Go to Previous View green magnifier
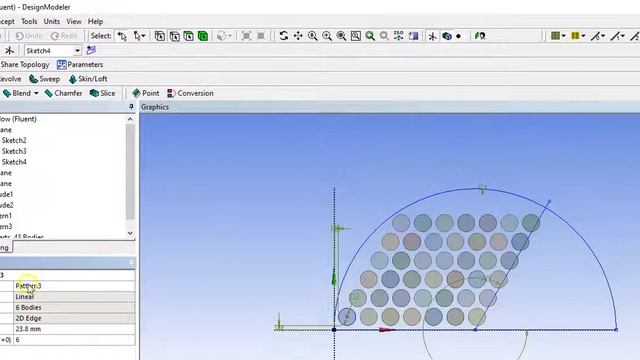Screen dimensions: 640x360 pyautogui.click(x=370, y=36)
